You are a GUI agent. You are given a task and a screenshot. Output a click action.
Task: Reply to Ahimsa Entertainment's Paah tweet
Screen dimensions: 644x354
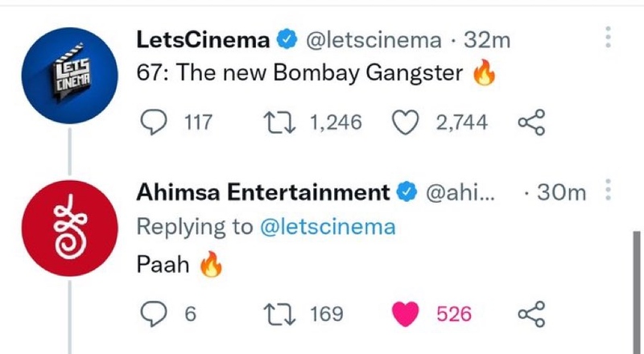coord(154,314)
